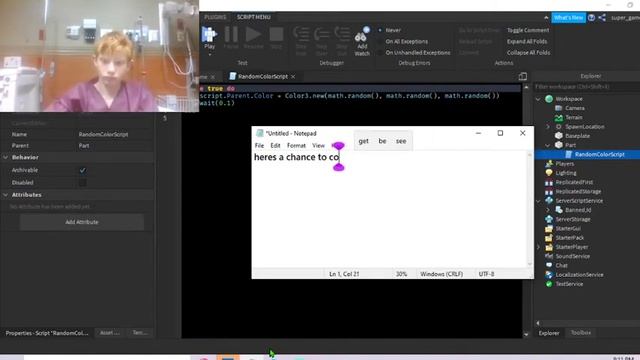Screen dimensions: 640x360
Task: Click the Filter workspace search field
Action: tap(587, 87)
